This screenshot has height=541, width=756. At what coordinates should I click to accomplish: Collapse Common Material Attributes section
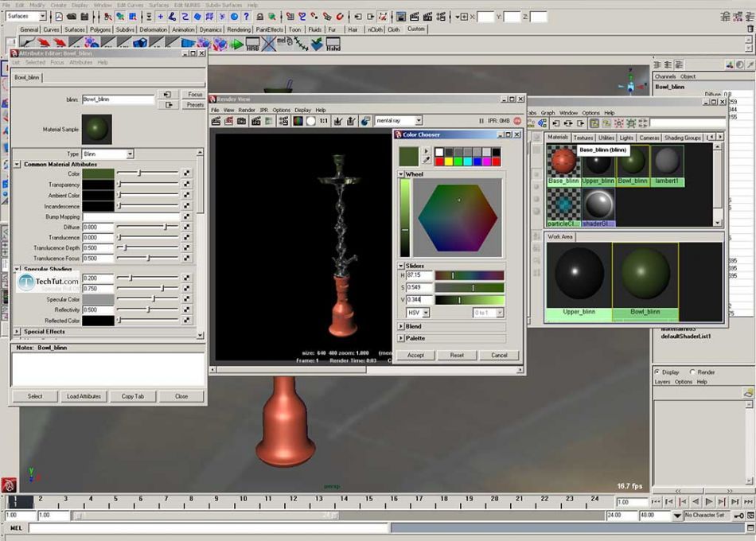pyautogui.click(x=17, y=165)
